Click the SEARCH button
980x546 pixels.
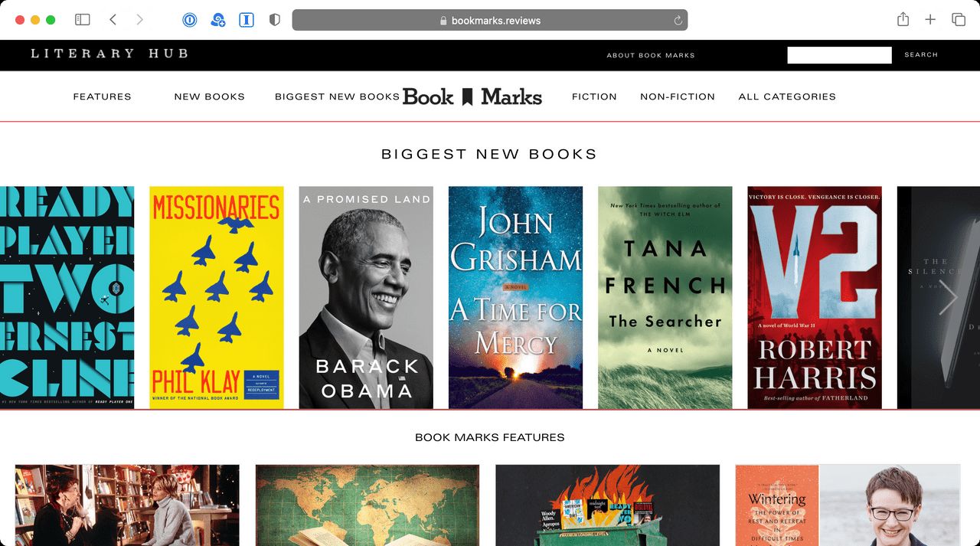pos(921,54)
